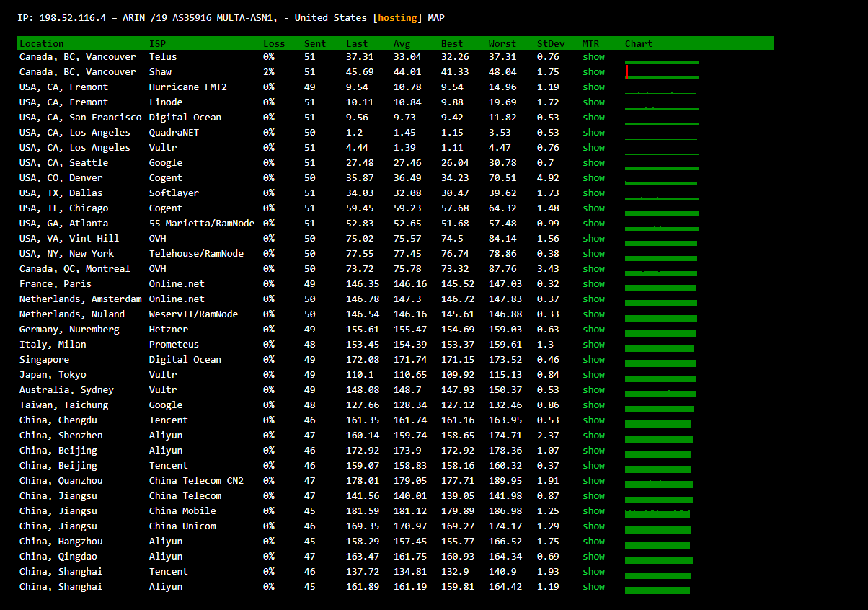868x610 pixels.
Task: Show MTR for Taichung Google row
Action: [593, 405]
